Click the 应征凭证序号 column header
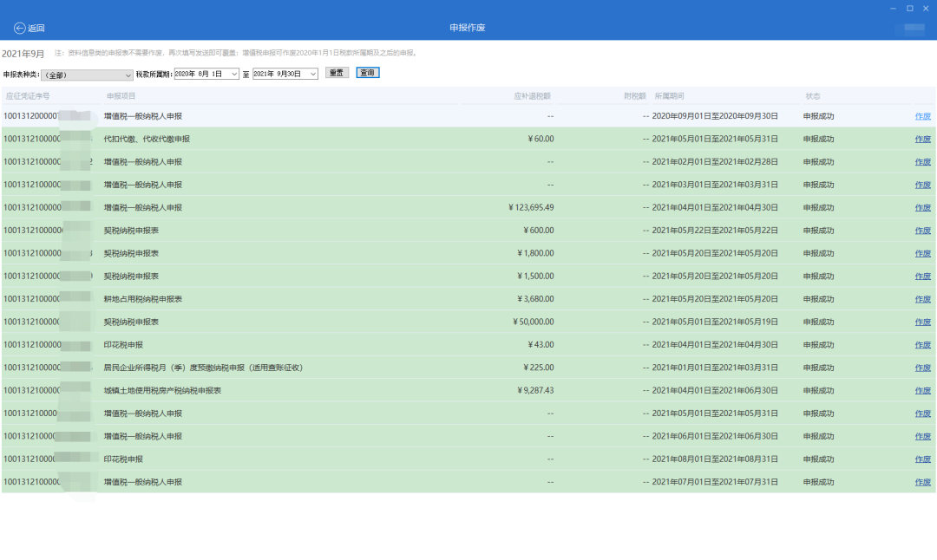The height and width of the screenshot is (560, 937). pos(28,96)
